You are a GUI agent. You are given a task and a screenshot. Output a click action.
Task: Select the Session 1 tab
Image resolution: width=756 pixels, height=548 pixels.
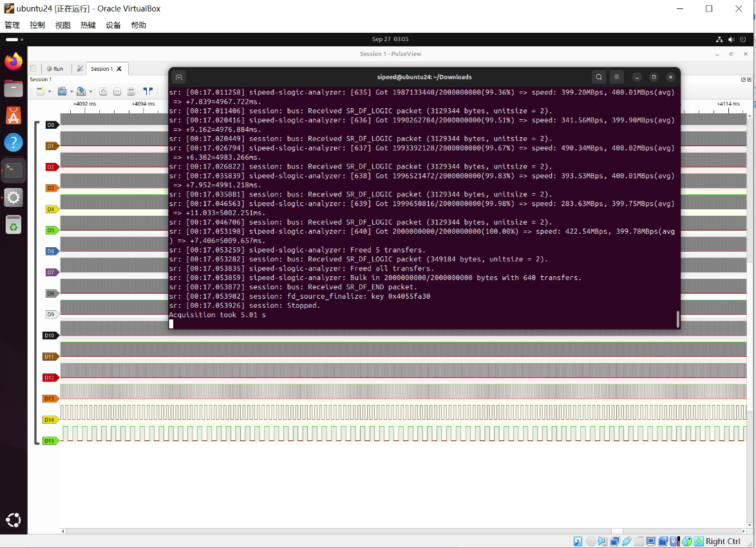(x=101, y=69)
